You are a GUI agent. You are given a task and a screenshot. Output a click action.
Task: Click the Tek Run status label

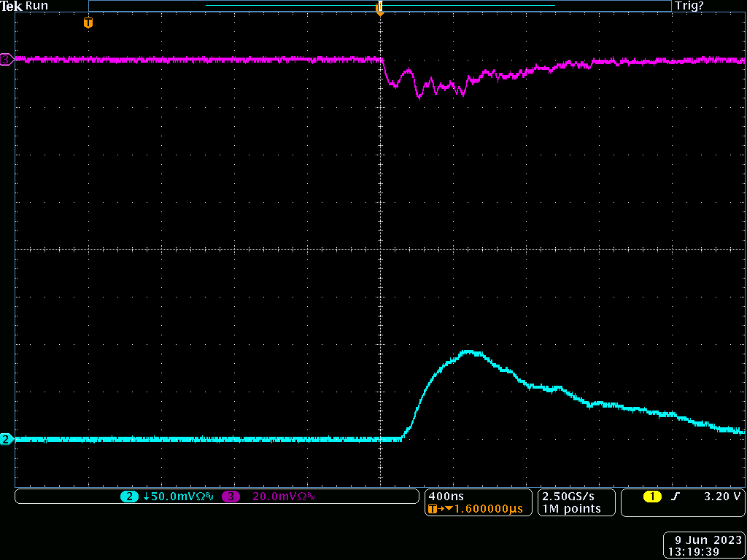coord(25,6)
